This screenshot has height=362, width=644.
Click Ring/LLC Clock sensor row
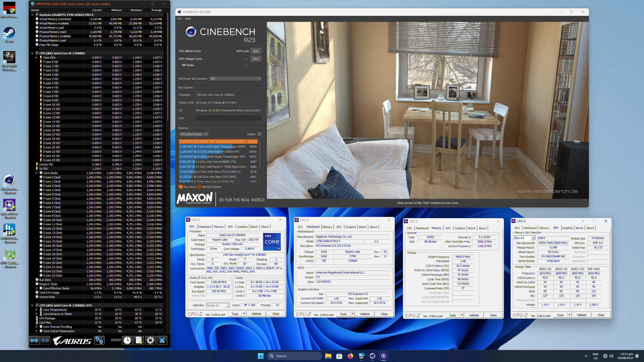[97, 284]
